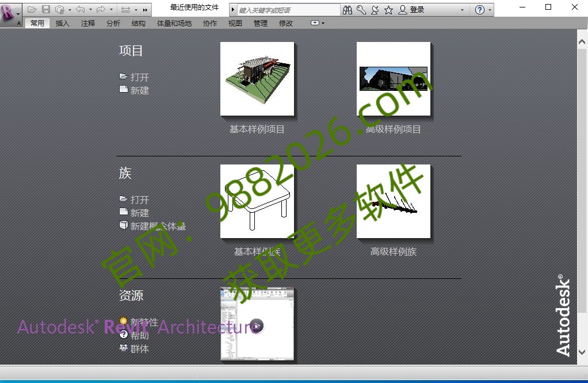The height and width of the screenshot is (383, 588).
Task: Click 新建 link under 族
Action: point(140,213)
